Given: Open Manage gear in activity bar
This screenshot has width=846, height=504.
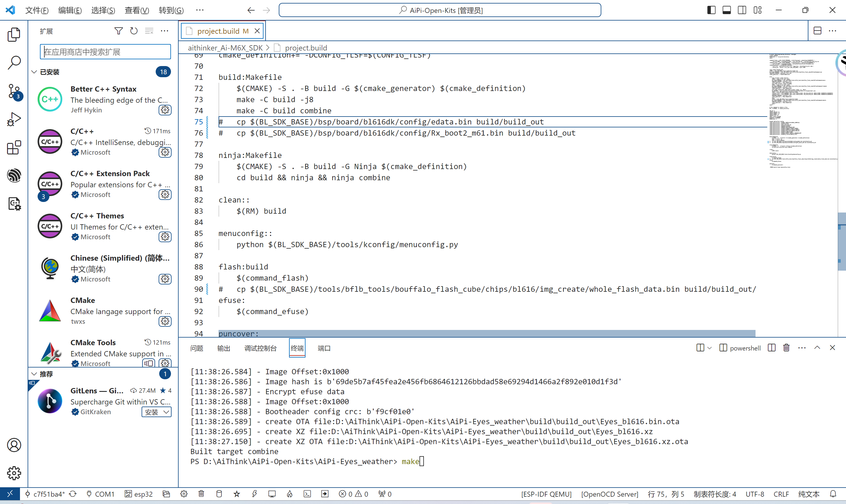Looking at the screenshot, I should click(x=14, y=473).
